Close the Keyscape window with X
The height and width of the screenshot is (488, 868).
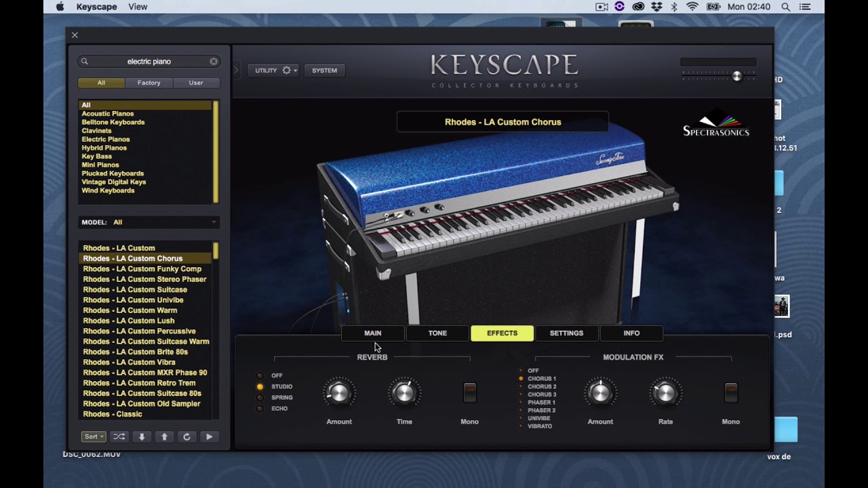pyautogui.click(x=75, y=35)
